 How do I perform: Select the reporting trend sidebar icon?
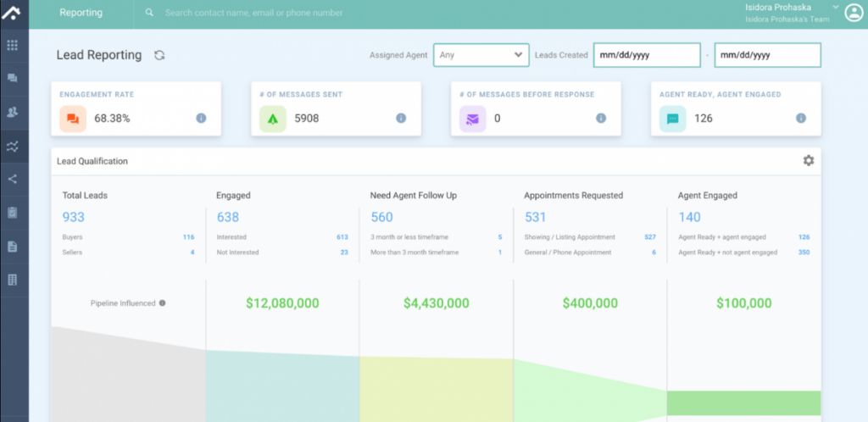12,146
